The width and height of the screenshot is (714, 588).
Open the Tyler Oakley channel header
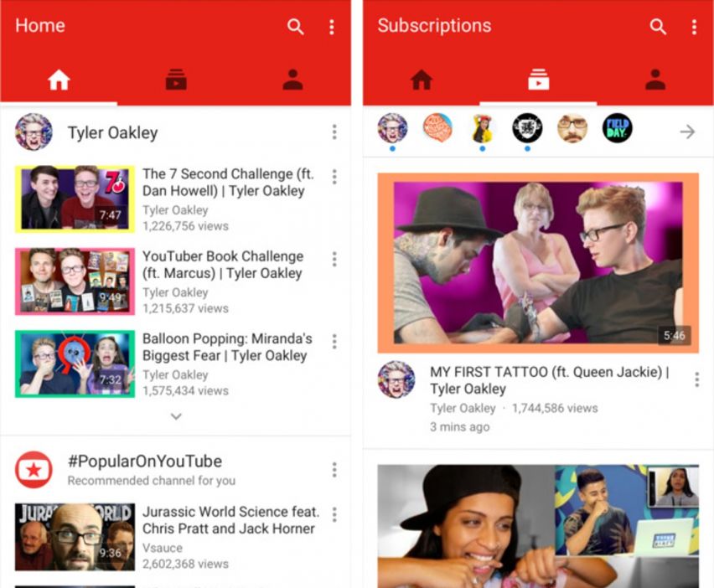point(112,132)
